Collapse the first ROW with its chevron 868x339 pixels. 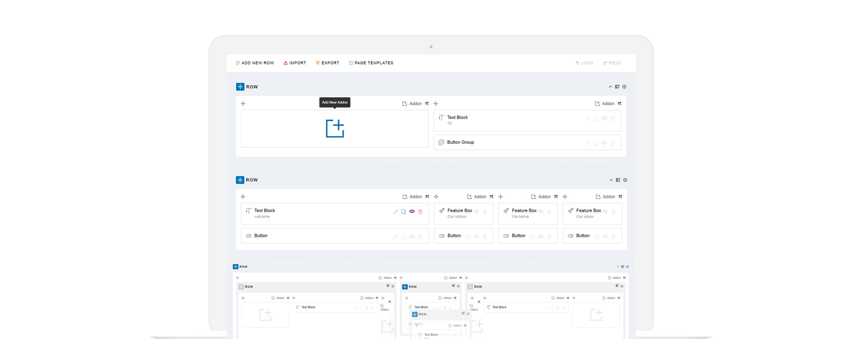pos(610,87)
